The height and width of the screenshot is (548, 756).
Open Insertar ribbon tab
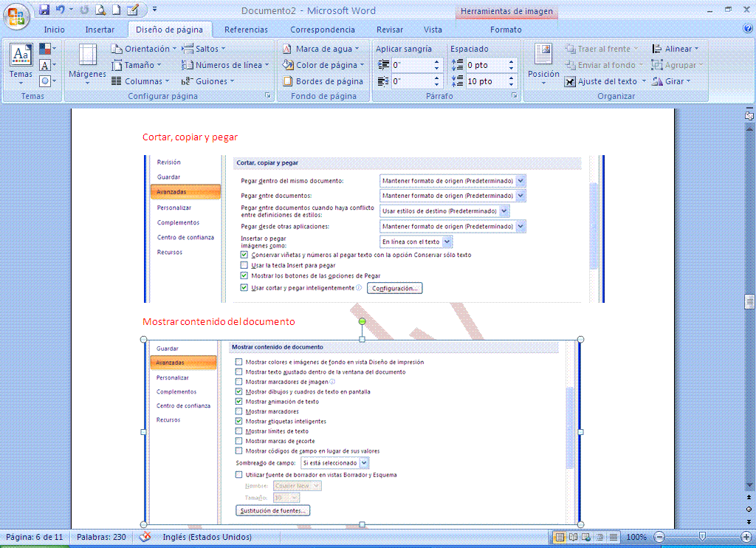tap(100, 30)
